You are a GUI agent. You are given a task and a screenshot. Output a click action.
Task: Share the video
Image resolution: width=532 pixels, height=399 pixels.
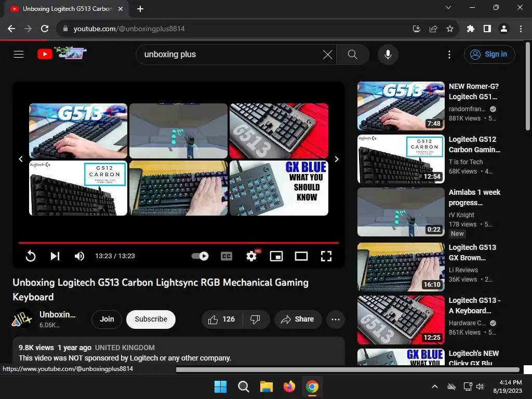click(298, 320)
